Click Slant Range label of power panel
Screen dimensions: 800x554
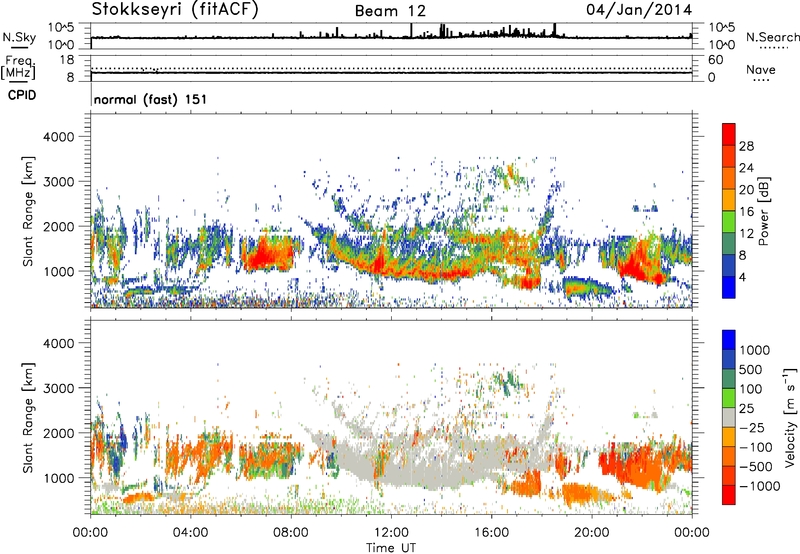coord(28,211)
